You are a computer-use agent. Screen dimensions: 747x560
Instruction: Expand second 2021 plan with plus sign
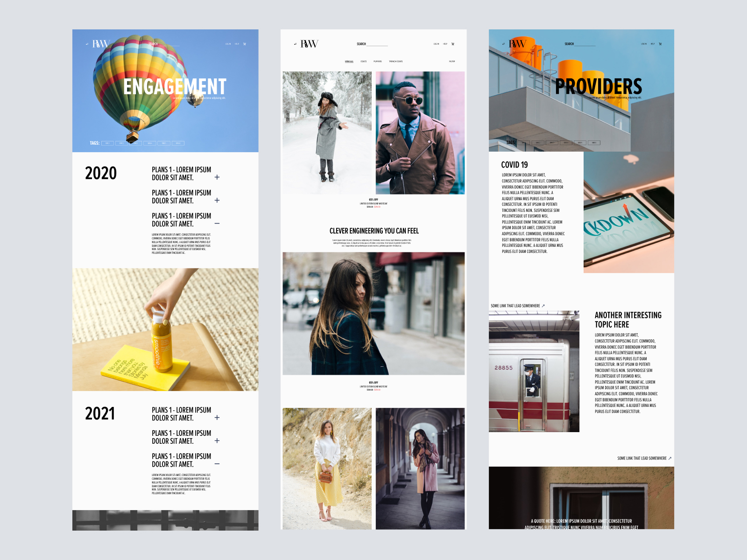(x=217, y=441)
